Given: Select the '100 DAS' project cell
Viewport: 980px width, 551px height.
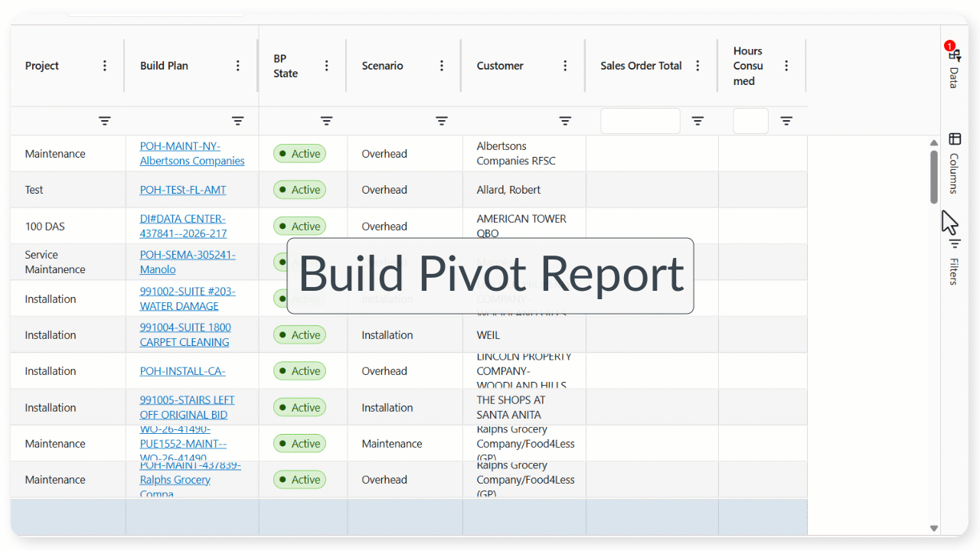Looking at the screenshot, I should pos(68,226).
